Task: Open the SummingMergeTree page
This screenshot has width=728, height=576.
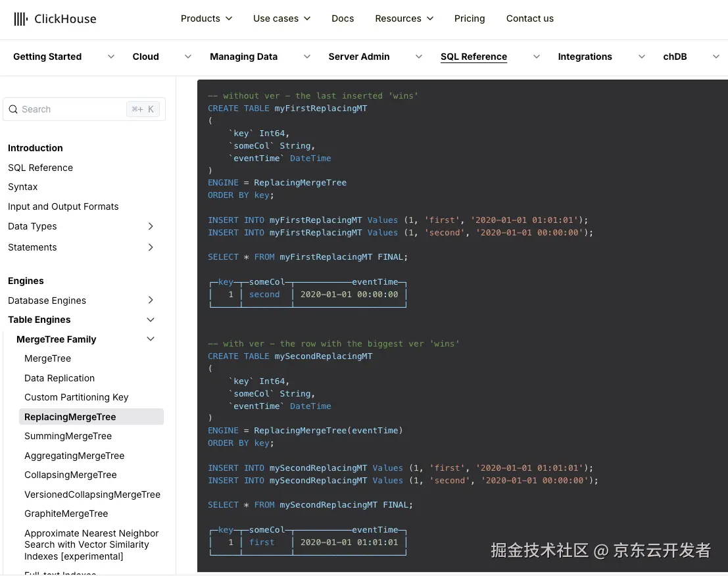Action: (x=68, y=437)
